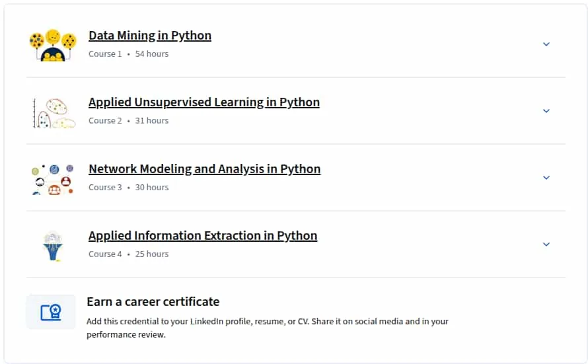Click the Data Mining course balloon icon

point(53,45)
